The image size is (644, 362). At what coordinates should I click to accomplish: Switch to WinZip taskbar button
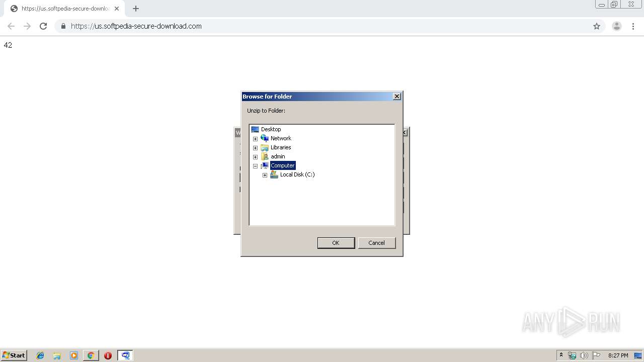coord(125,355)
